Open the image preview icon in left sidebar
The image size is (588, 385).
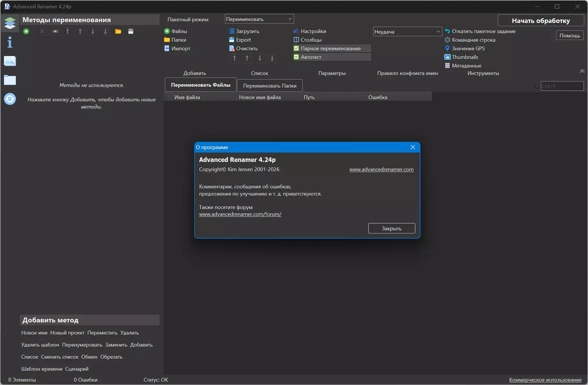point(10,61)
